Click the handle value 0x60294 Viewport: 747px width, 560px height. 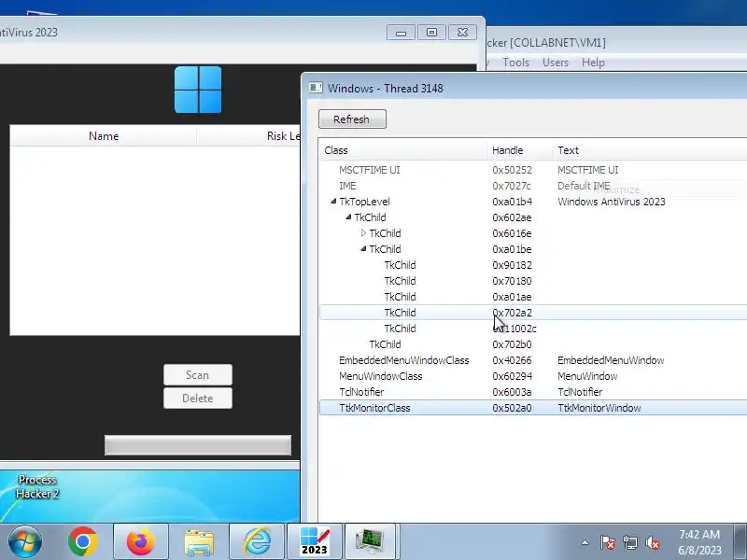point(512,376)
